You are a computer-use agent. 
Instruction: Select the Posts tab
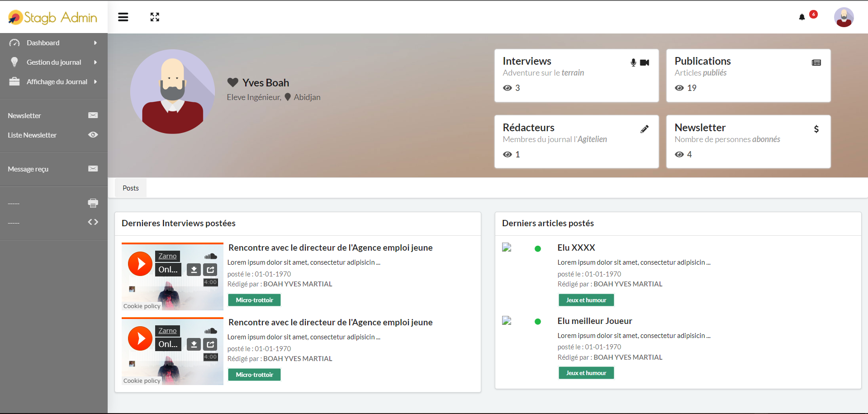point(131,188)
